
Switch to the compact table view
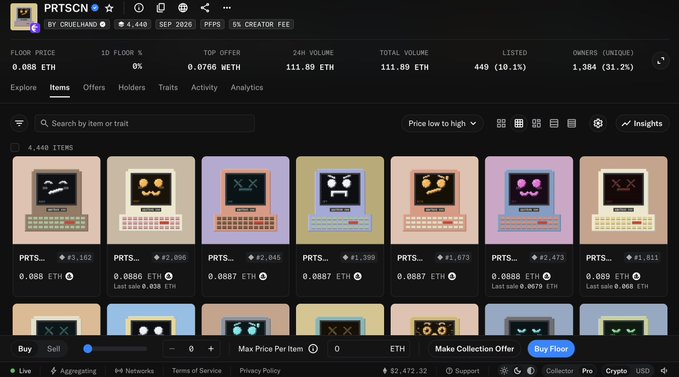(572, 123)
